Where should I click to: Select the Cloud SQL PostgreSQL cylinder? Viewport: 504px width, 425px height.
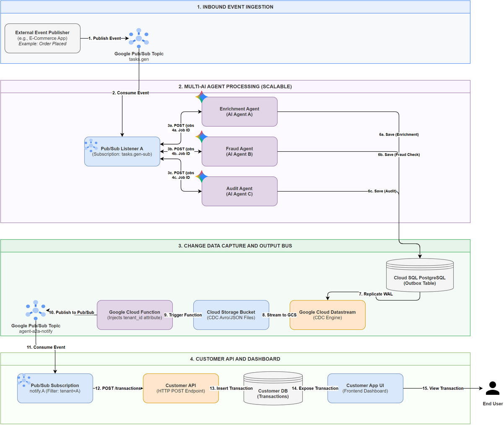point(420,275)
